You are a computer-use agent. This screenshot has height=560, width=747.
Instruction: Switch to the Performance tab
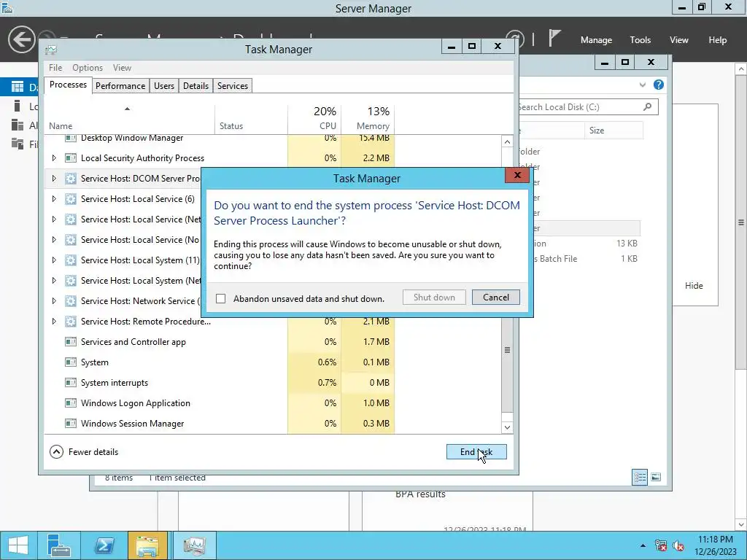[x=120, y=86]
